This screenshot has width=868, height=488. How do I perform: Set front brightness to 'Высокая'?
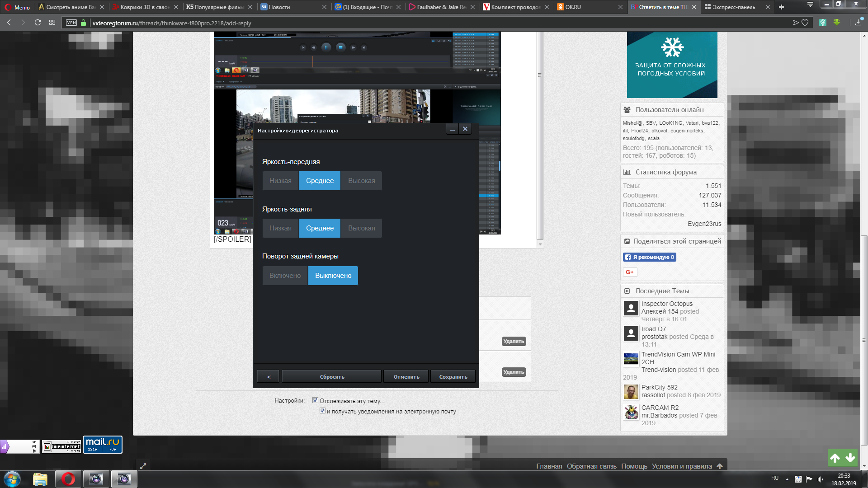[361, 181]
